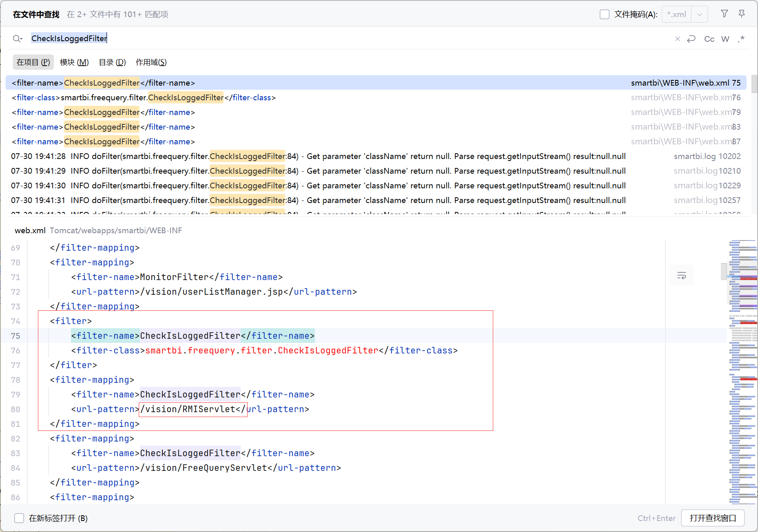The width and height of the screenshot is (758, 532).
Task: Click the smartbi.freequery.filter.CheckIsLoggedFilter class name in preview
Action: 262,351
